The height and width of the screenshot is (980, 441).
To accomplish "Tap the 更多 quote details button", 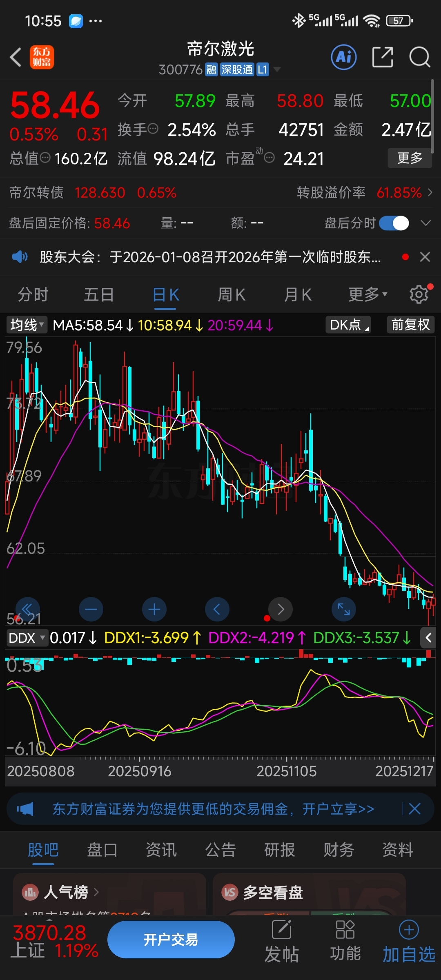I will click(410, 158).
